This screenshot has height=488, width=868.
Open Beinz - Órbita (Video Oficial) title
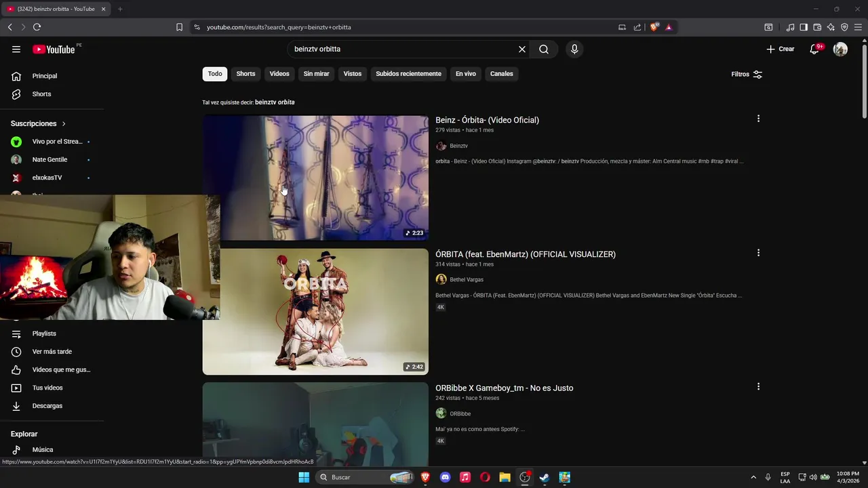coord(487,120)
